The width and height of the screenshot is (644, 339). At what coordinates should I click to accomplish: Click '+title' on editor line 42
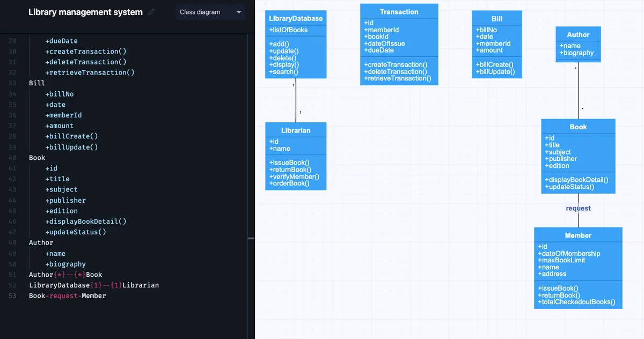coord(57,179)
